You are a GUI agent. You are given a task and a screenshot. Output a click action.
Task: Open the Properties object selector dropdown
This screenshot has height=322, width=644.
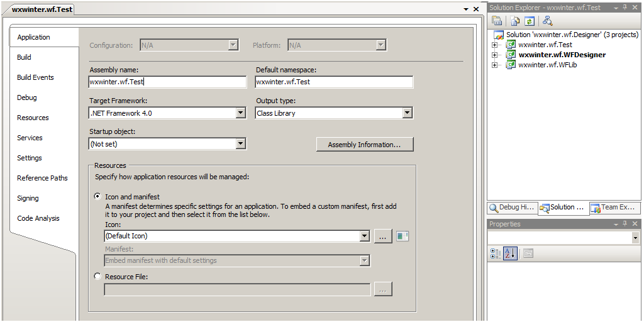click(635, 238)
